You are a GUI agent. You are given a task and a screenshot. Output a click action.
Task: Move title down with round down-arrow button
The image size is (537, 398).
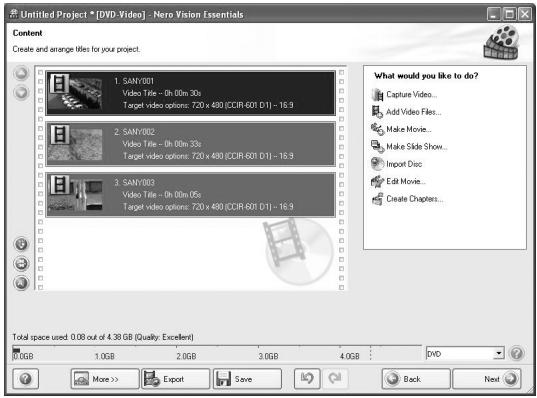tap(21, 92)
